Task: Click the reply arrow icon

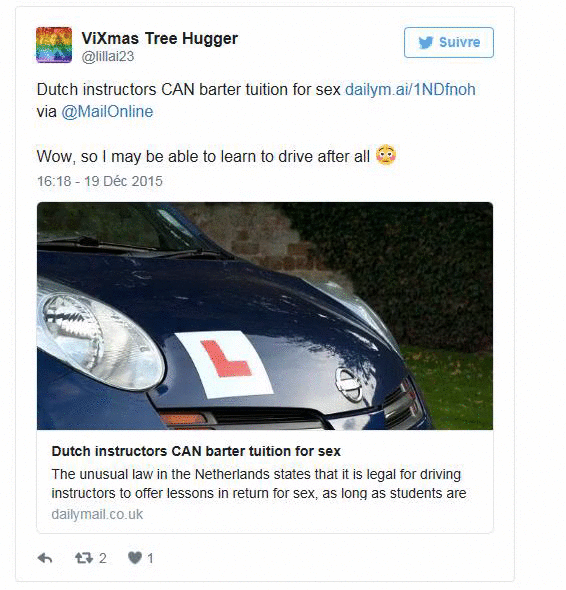Action: tap(45, 558)
